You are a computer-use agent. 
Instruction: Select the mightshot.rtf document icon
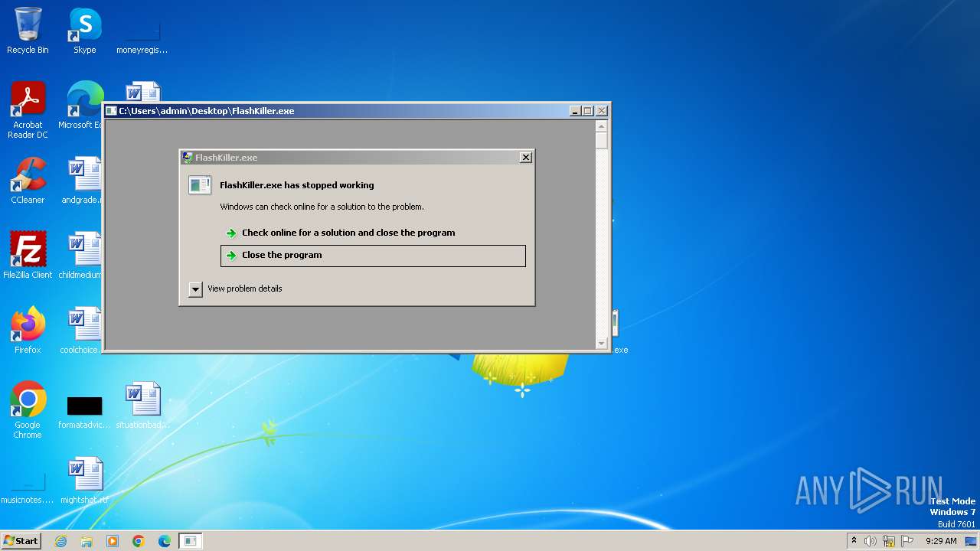tap(84, 481)
